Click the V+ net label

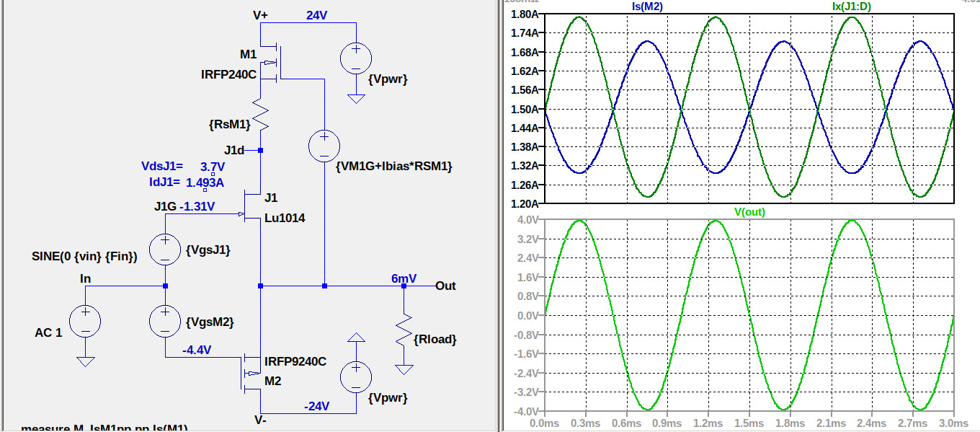click(262, 14)
